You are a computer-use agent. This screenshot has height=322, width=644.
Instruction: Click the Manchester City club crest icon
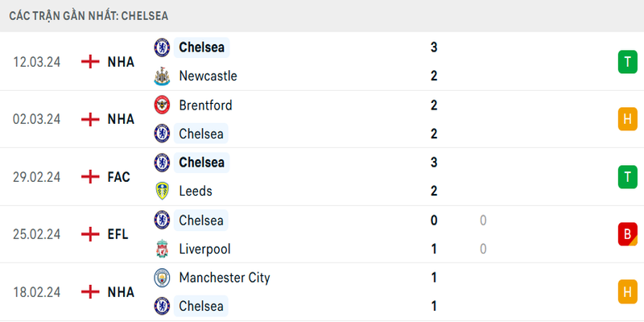coord(162,278)
